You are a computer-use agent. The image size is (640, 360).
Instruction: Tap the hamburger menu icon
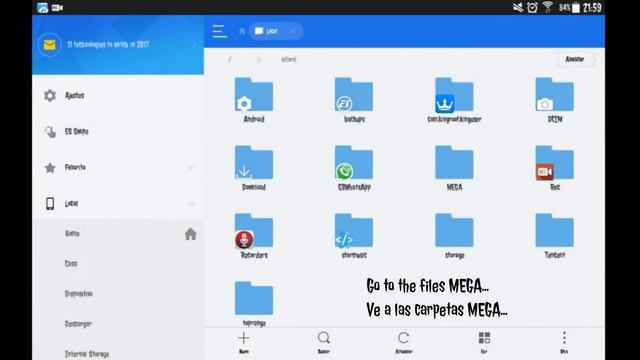pyautogui.click(x=219, y=31)
